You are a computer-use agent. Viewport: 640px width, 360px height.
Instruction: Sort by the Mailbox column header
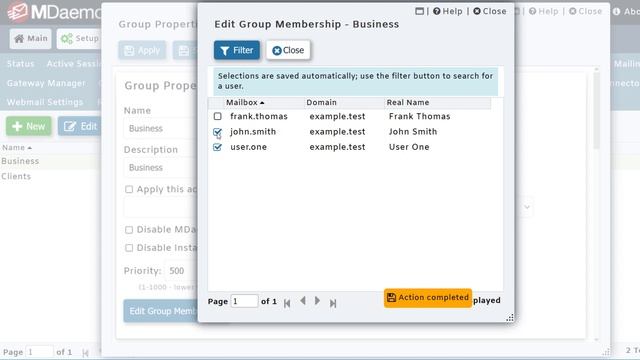point(245,102)
